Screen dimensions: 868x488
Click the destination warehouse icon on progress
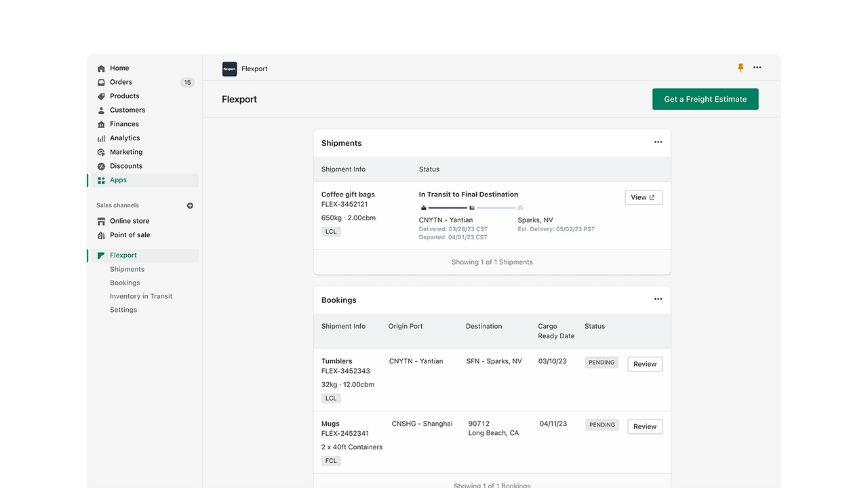520,207
